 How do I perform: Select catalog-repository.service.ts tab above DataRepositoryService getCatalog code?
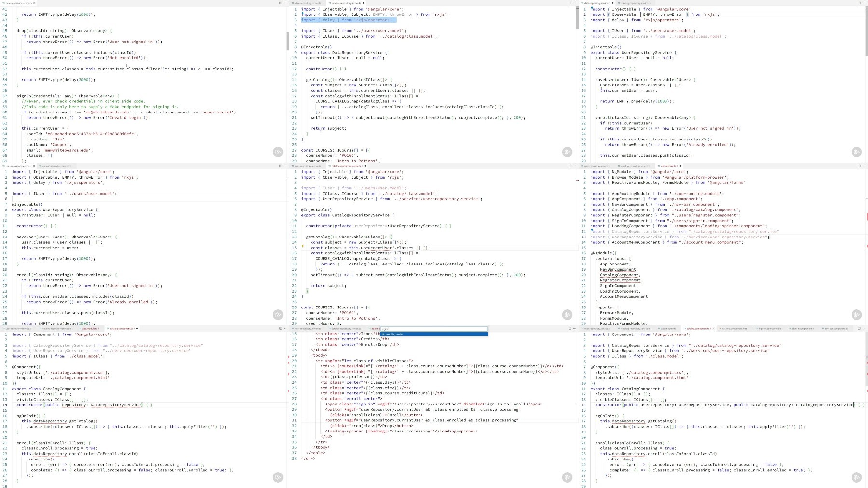click(x=347, y=3)
